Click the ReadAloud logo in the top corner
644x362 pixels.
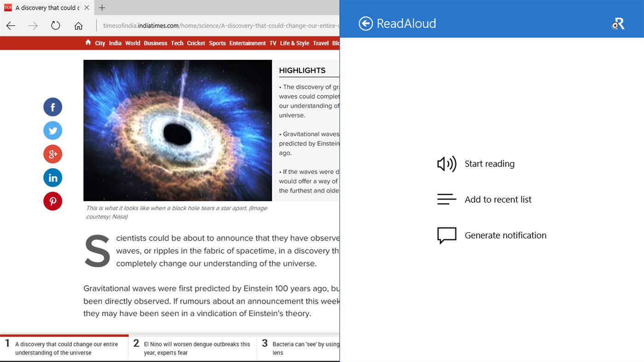(619, 23)
